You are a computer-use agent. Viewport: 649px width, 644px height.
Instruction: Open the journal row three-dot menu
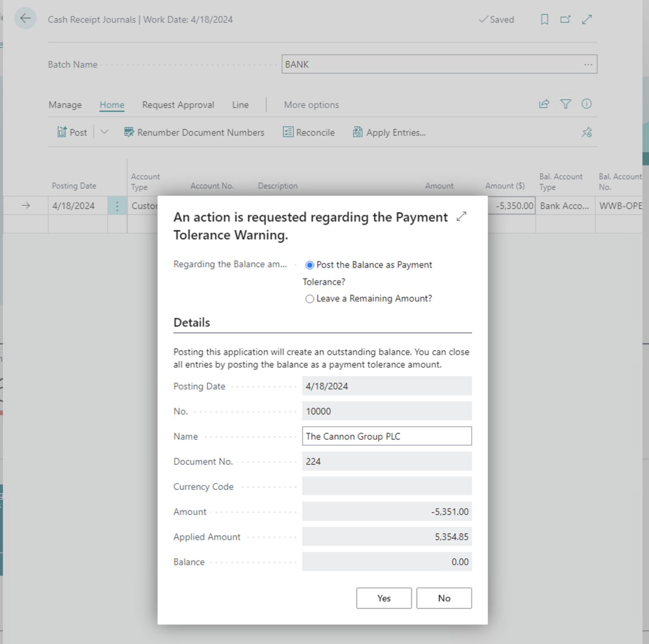[117, 206]
